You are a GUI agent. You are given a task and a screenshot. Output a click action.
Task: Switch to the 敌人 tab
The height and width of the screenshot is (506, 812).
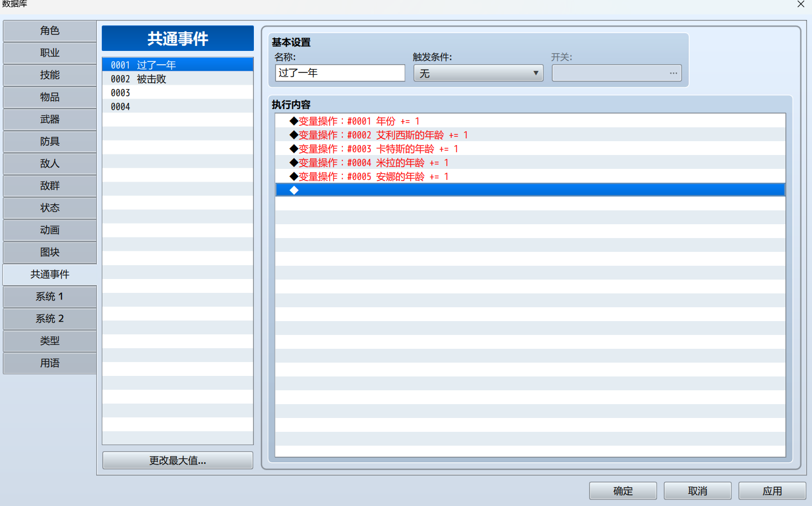click(x=50, y=164)
